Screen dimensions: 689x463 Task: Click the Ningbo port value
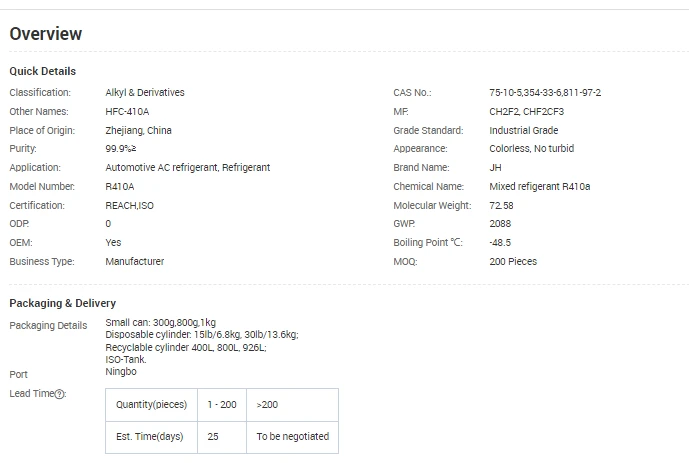[x=121, y=372]
